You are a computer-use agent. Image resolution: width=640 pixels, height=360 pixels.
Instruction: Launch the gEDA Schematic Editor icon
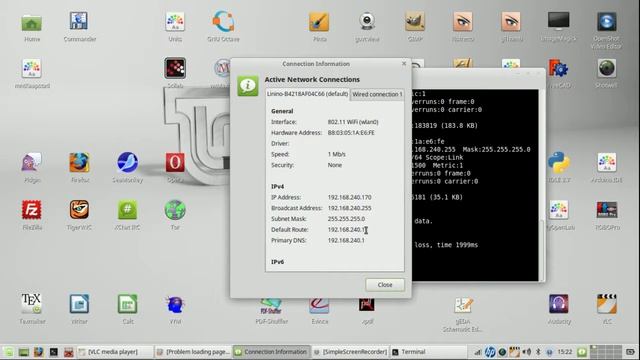pyautogui.click(x=463, y=304)
